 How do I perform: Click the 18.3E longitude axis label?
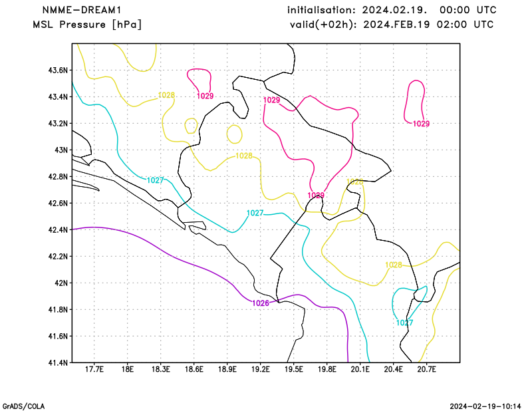pyautogui.click(x=160, y=369)
